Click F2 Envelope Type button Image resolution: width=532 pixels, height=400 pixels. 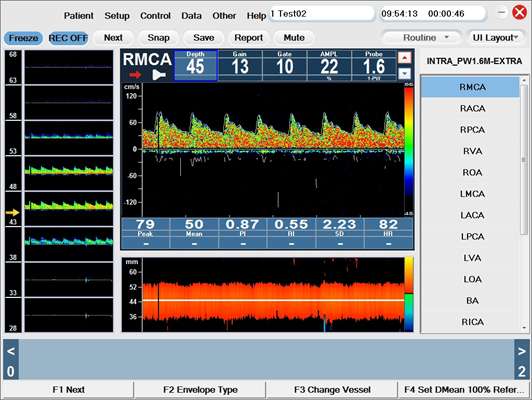coord(200,389)
